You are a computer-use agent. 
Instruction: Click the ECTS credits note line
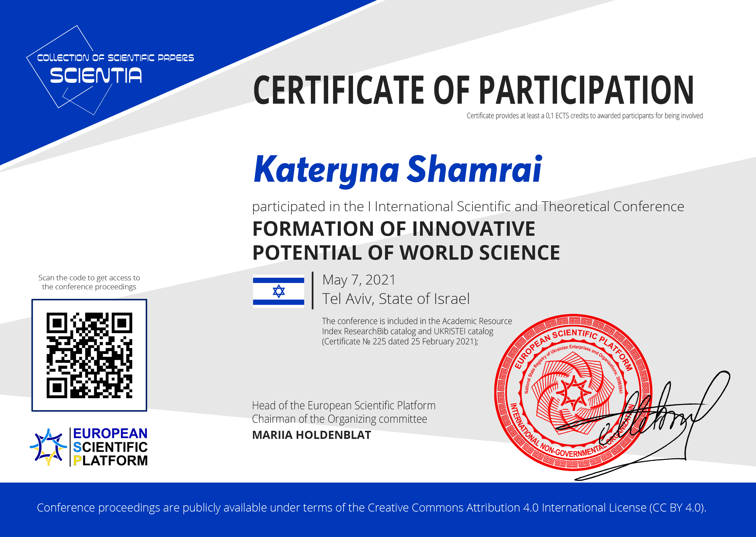pos(585,116)
